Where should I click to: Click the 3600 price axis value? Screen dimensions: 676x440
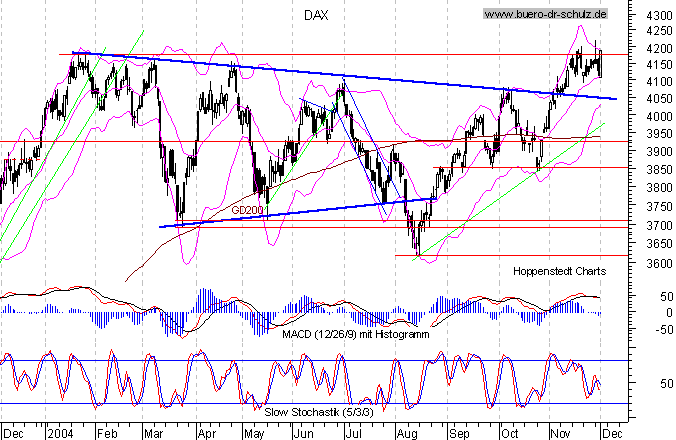pyautogui.click(x=656, y=265)
